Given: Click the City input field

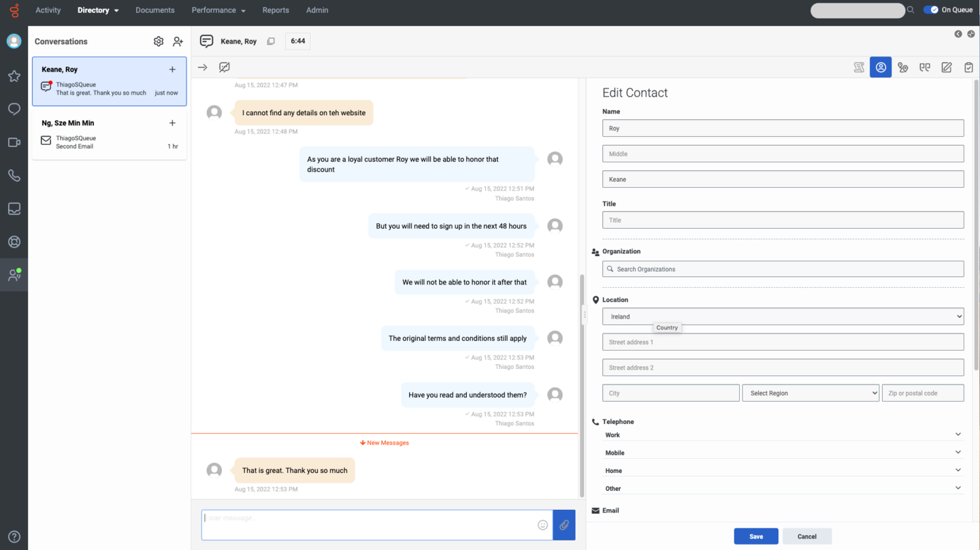Looking at the screenshot, I should tap(670, 393).
